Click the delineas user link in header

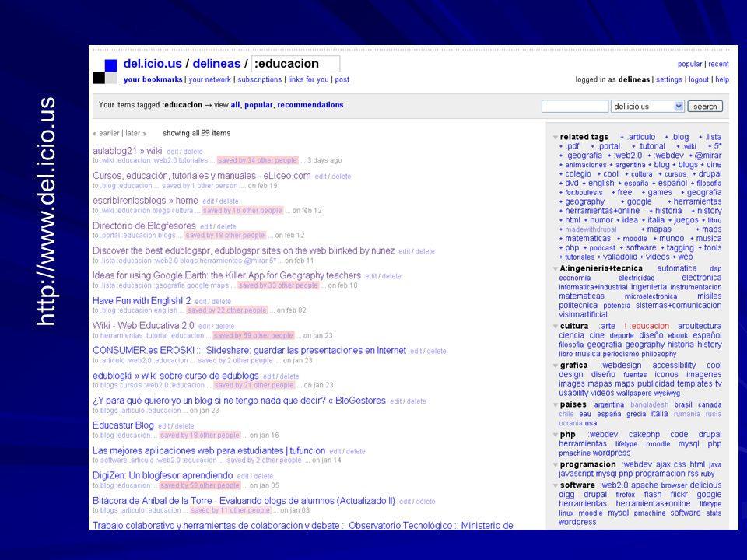[216, 63]
